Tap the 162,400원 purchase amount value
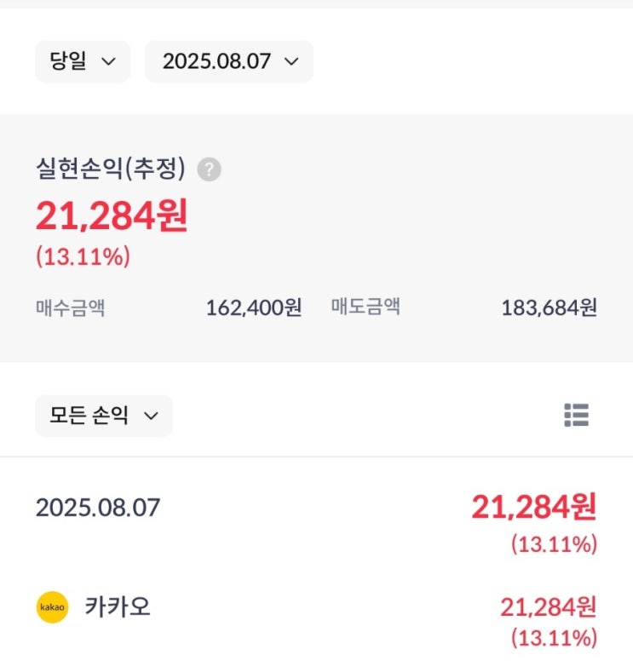Screen dimensions: 633x672 point(253,307)
